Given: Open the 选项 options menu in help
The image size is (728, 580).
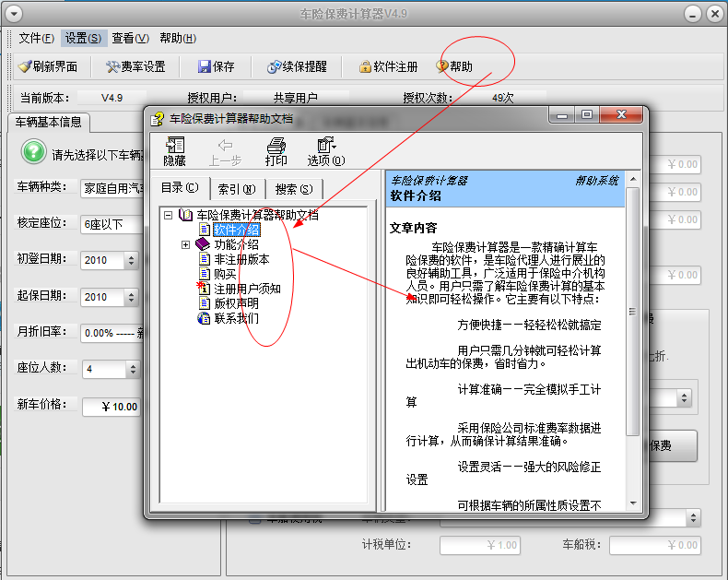Looking at the screenshot, I should [x=325, y=151].
